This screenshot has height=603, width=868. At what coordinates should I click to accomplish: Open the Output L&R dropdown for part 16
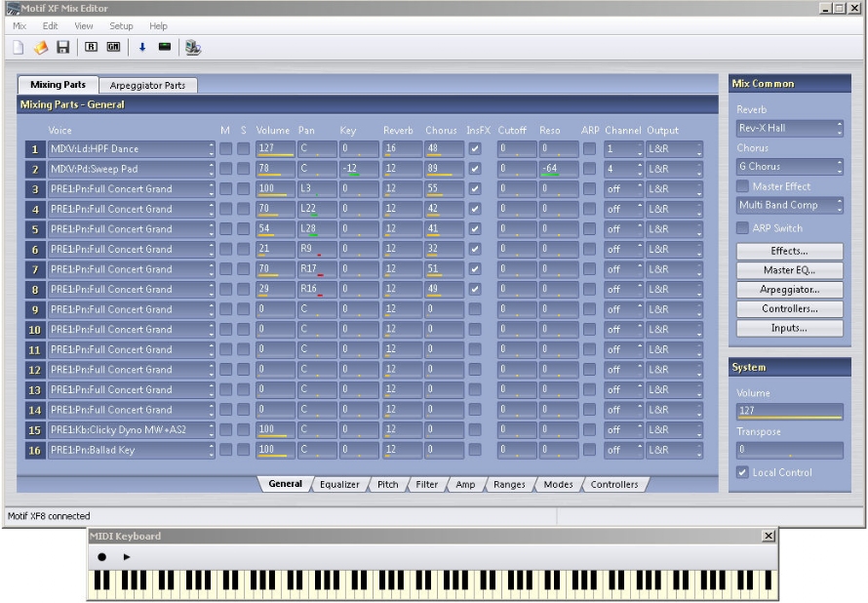(x=674, y=450)
